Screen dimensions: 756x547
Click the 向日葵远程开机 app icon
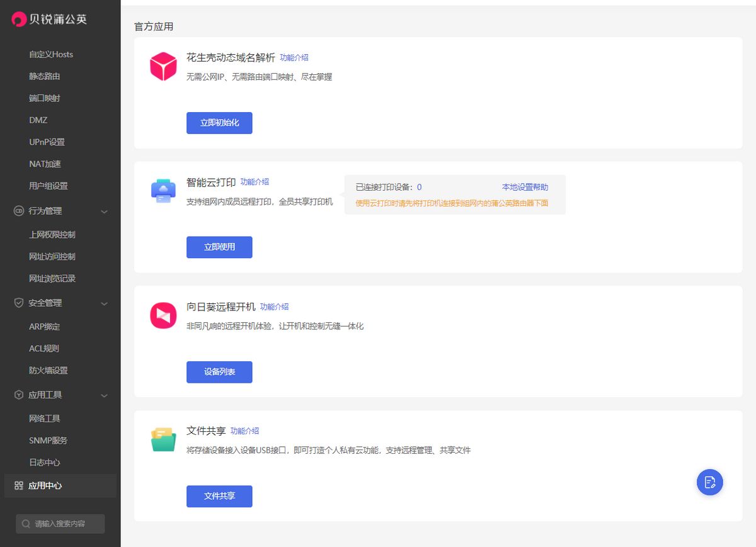[163, 315]
